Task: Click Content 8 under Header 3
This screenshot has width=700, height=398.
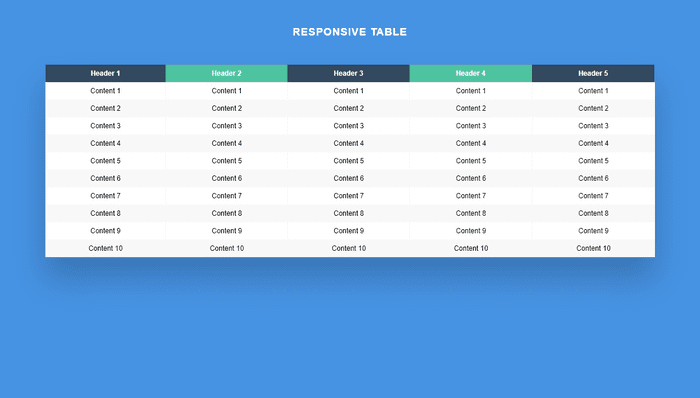Action: click(349, 213)
